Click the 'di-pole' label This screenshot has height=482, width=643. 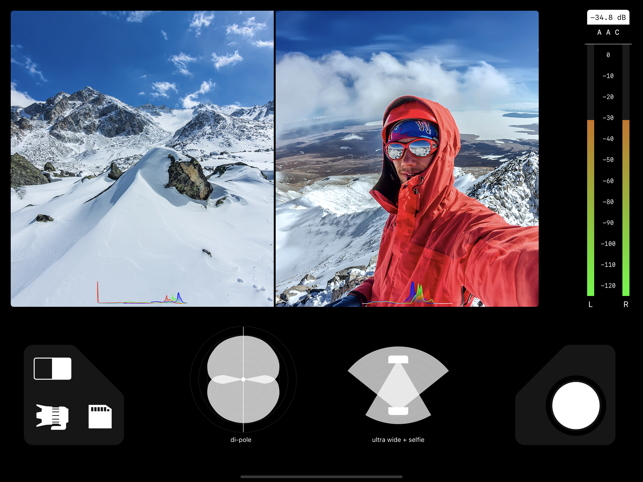pos(241,440)
